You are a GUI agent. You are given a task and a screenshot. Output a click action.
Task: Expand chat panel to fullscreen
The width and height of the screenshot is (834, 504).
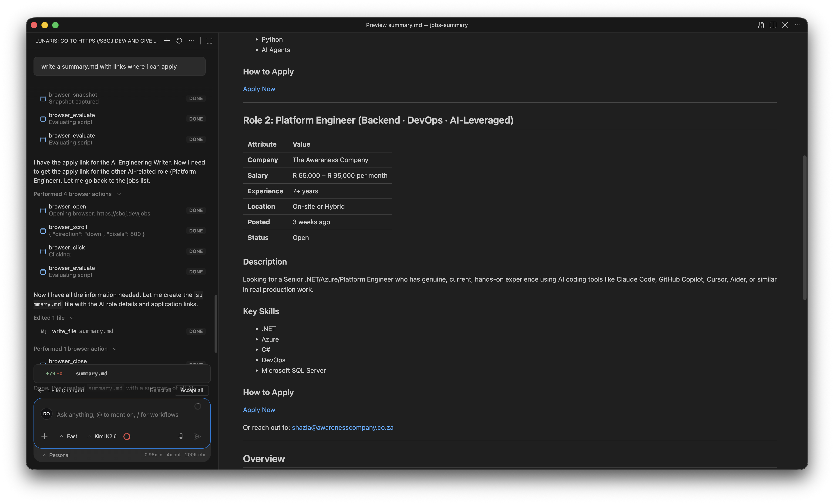coord(209,41)
